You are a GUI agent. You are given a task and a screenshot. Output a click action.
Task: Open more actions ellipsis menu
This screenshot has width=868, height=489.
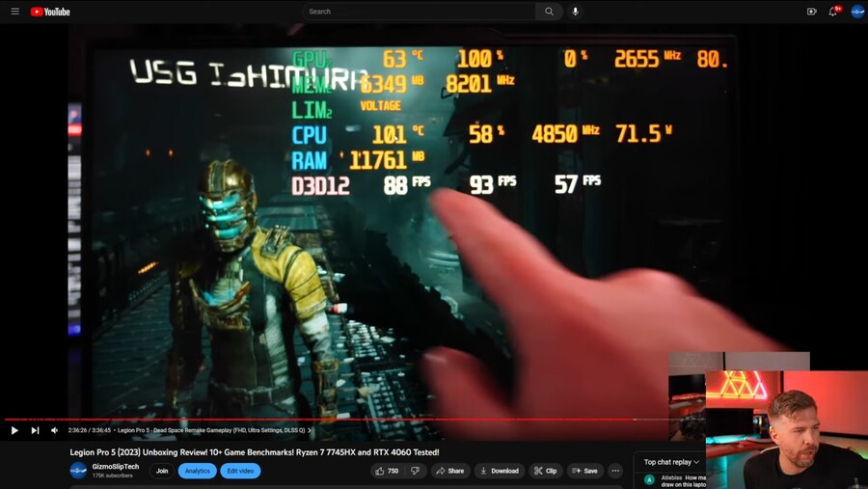(x=615, y=471)
